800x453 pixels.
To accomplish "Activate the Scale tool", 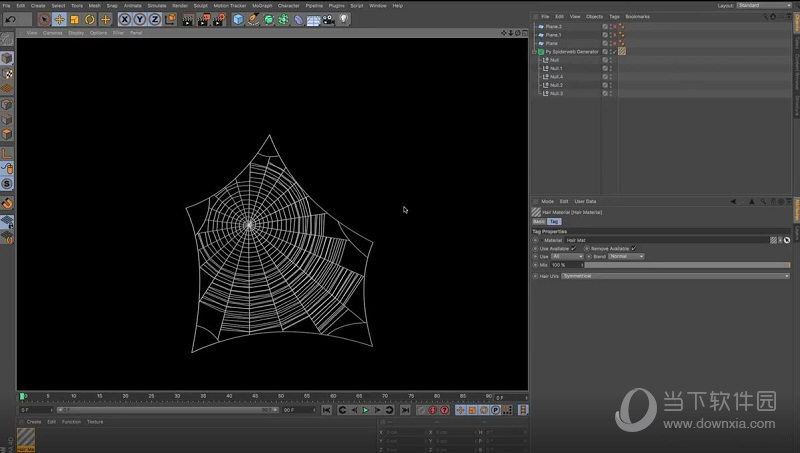I will coord(74,19).
